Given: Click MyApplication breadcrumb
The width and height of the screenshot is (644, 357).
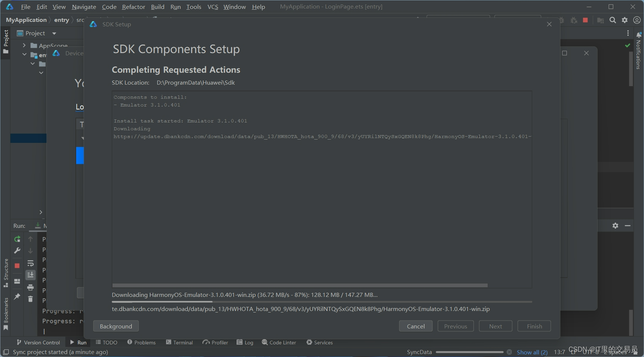Looking at the screenshot, I should [x=26, y=20].
